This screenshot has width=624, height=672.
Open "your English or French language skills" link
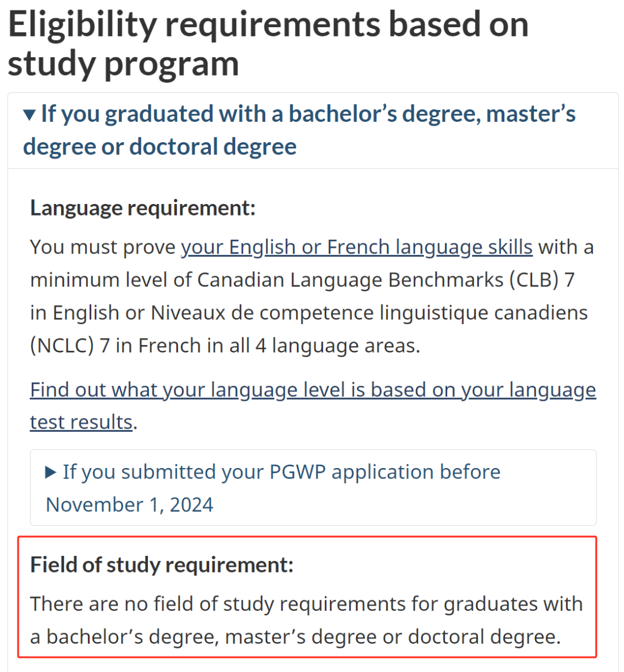pos(356,247)
